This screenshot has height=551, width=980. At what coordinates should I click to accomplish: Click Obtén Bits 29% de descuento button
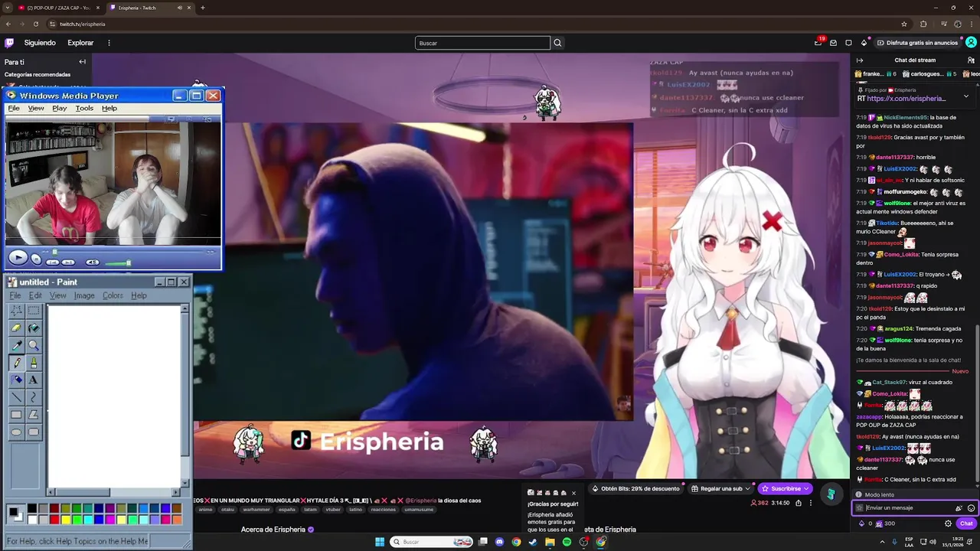tap(636, 488)
